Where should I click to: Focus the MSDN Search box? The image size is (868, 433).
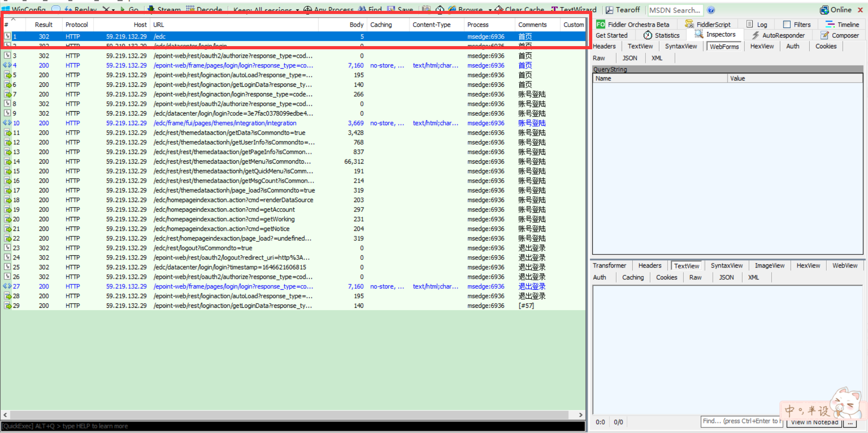[x=675, y=10]
